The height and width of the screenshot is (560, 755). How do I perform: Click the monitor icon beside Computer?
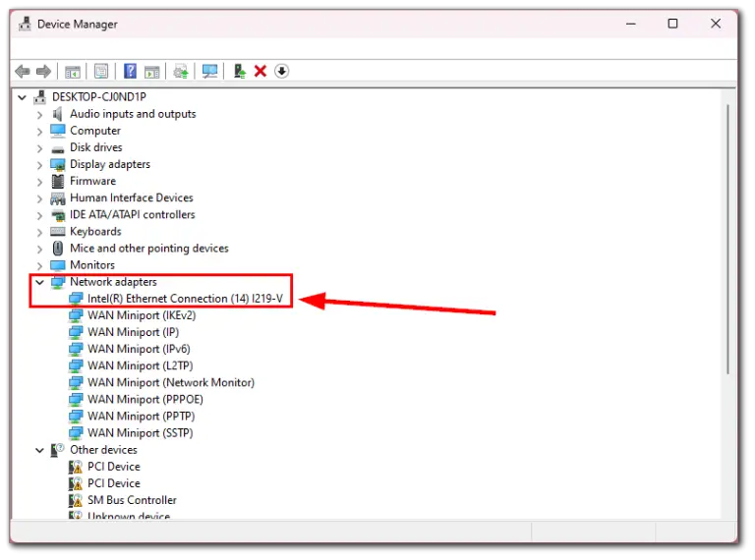tap(58, 131)
